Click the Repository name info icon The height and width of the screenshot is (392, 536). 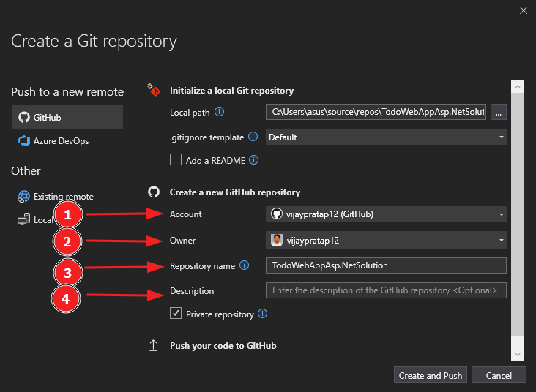click(x=244, y=265)
